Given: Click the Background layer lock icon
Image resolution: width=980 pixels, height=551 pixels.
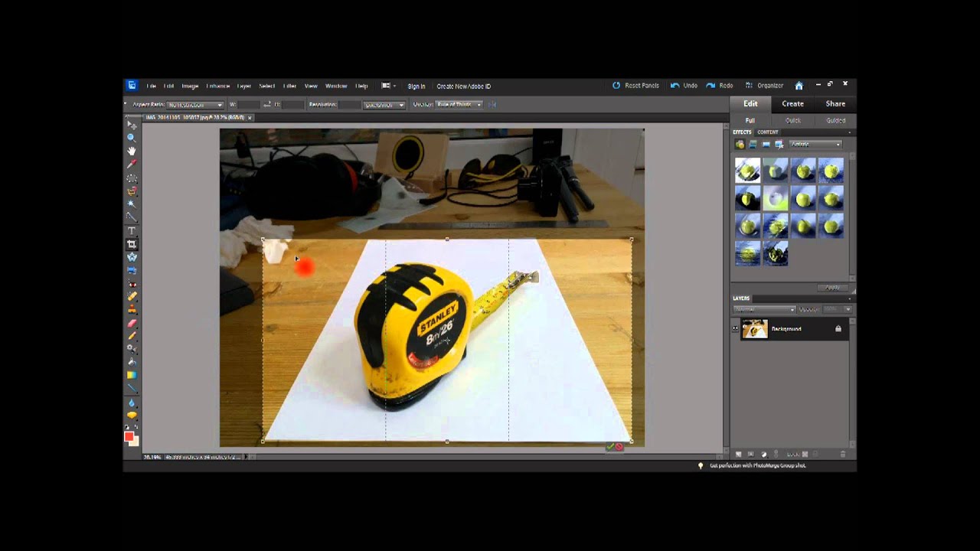Looking at the screenshot, I should click(x=838, y=328).
